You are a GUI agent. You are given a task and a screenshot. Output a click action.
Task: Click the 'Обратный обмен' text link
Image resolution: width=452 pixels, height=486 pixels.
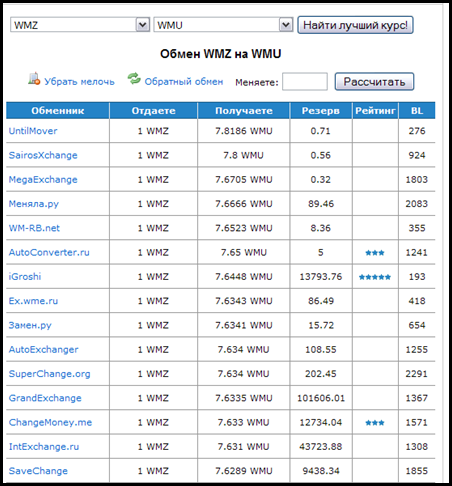tap(184, 82)
